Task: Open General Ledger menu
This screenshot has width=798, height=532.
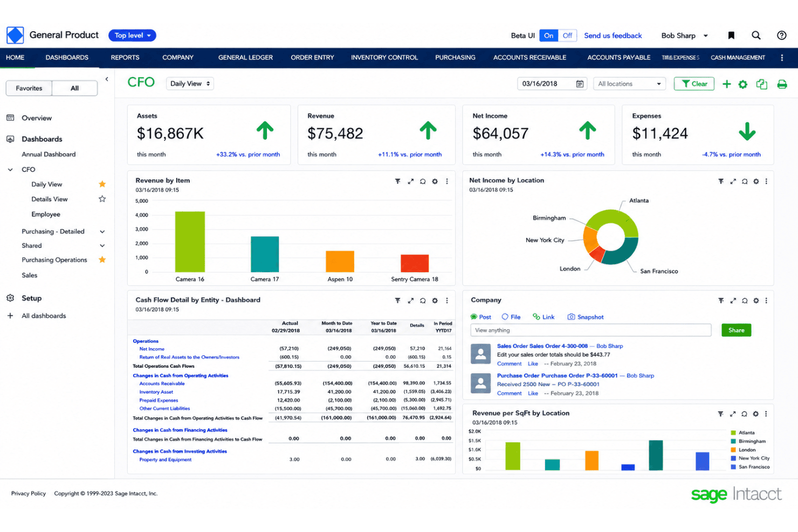Action: (245, 58)
